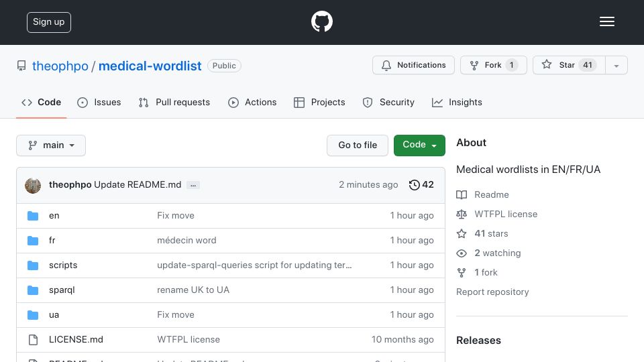Image resolution: width=644 pixels, height=362 pixels.
Task: Click the GitHub Octocat logo
Action: click(321, 21)
